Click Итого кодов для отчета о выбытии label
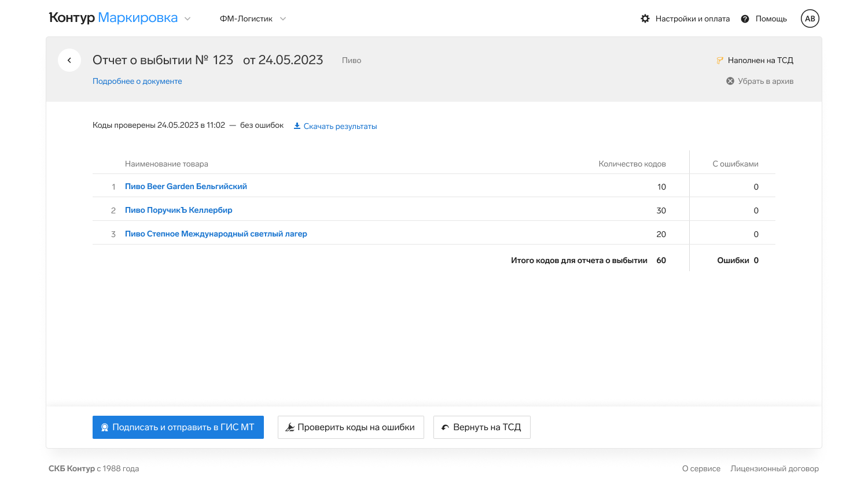The width and height of the screenshot is (868, 488). click(579, 260)
